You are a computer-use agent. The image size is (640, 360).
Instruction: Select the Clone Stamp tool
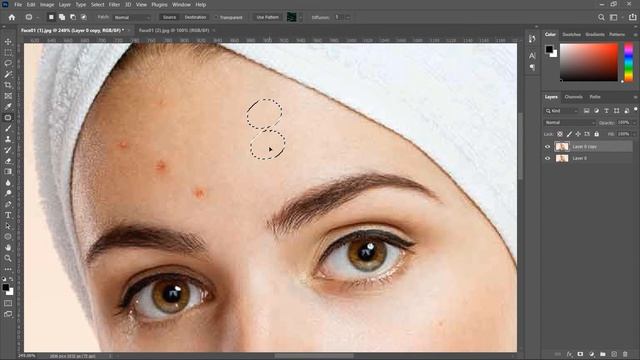(x=8, y=139)
